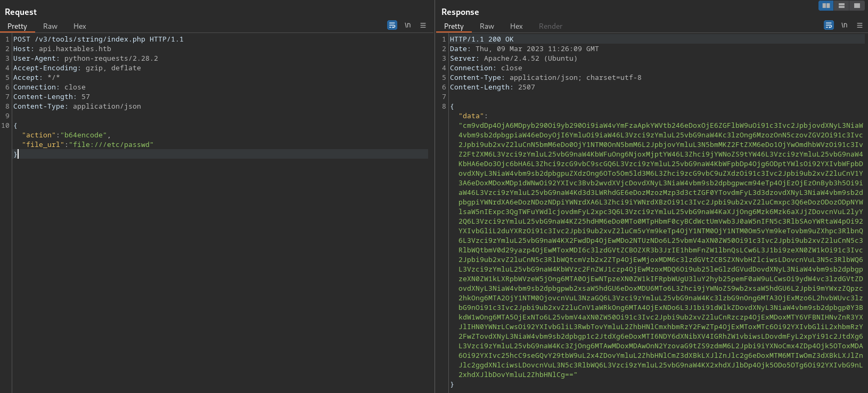Viewport: 868px width, 393px height.
Task: Click the response Content-Type charset=utf-8 line
Action: click(545, 78)
